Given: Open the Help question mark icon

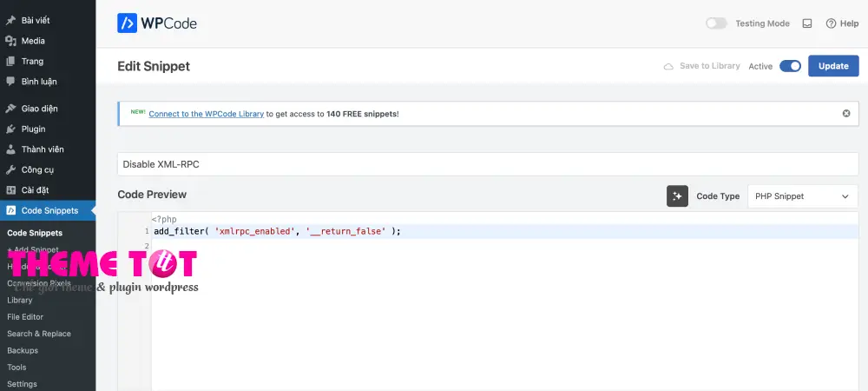Looking at the screenshot, I should 831,23.
